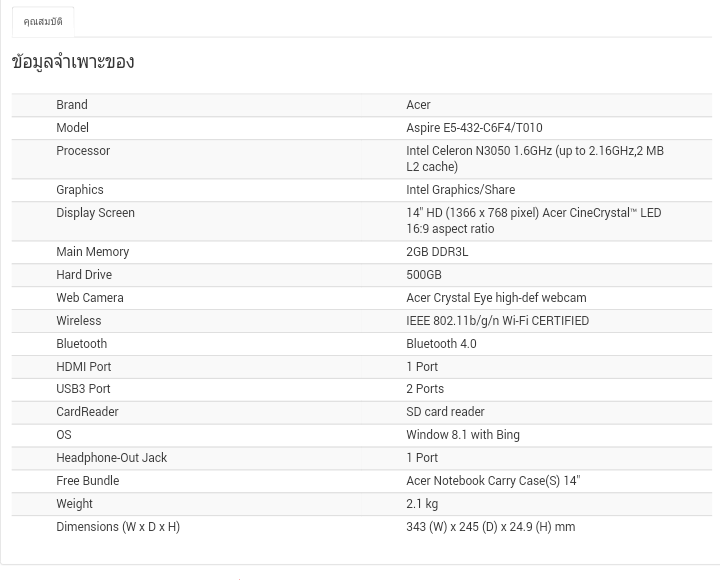Select the 343 (W) x 245 (D) dimensions value
Image resolution: width=720 pixels, height=580 pixels.
pos(490,526)
